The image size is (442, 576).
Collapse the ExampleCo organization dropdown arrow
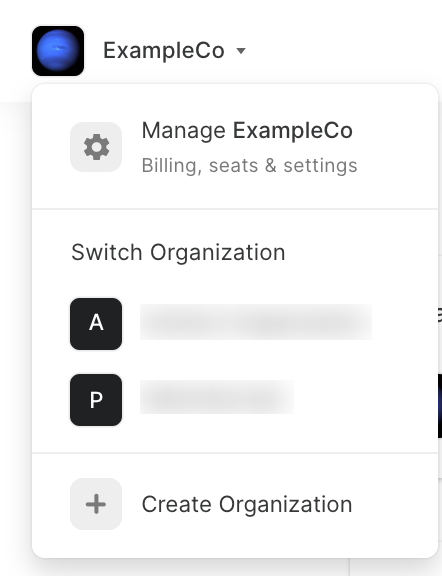coord(241,51)
